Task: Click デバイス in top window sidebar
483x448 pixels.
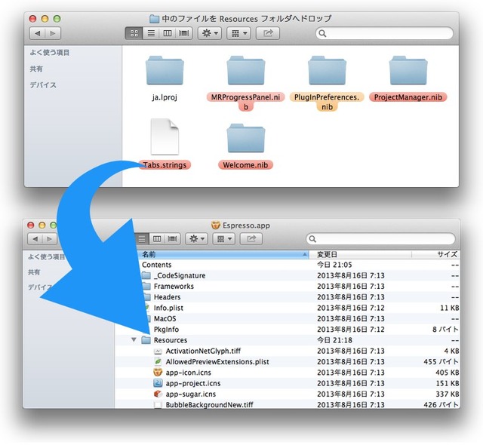Action: [x=43, y=85]
